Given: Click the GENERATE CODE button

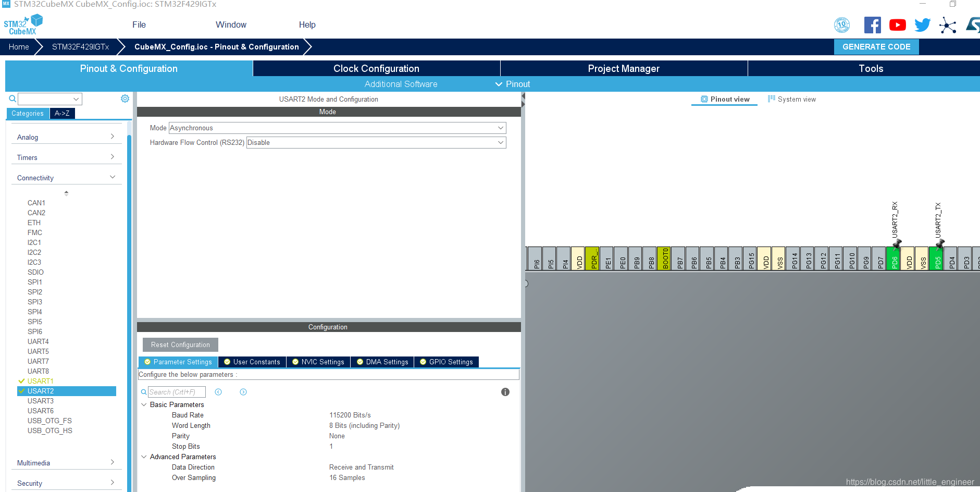Looking at the screenshot, I should [876, 47].
